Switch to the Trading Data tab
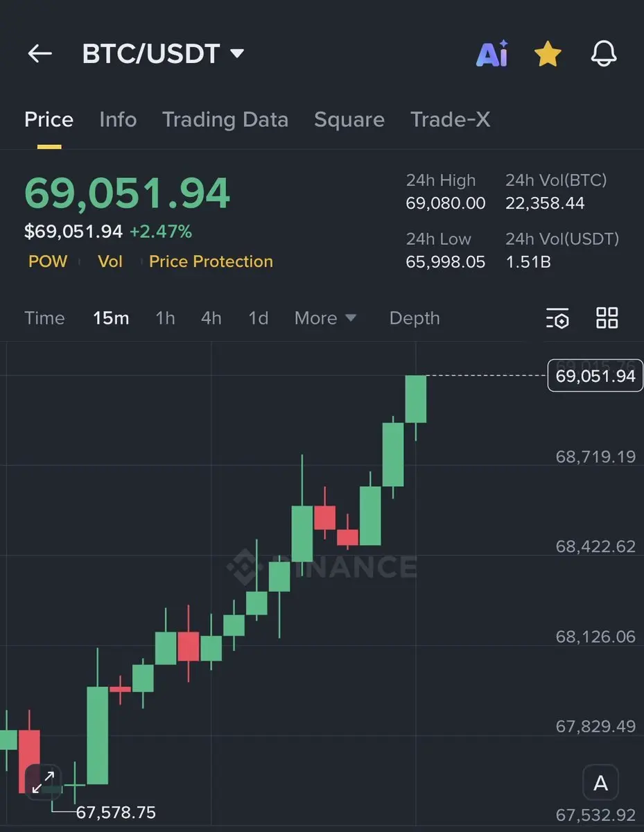The image size is (644, 832). pos(225,119)
